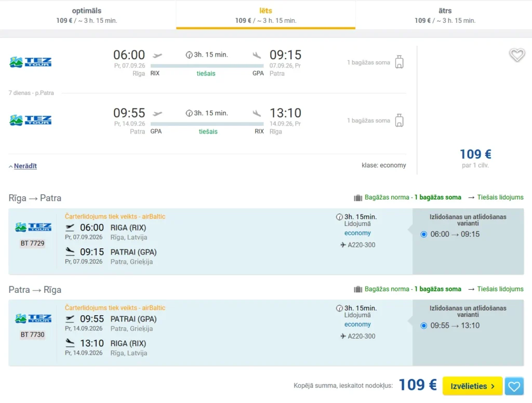Collapse details with Nerādīt link
Image resolution: width=532 pixels, height=403 pixels.
pyautogui.click(x=25, y=166)
